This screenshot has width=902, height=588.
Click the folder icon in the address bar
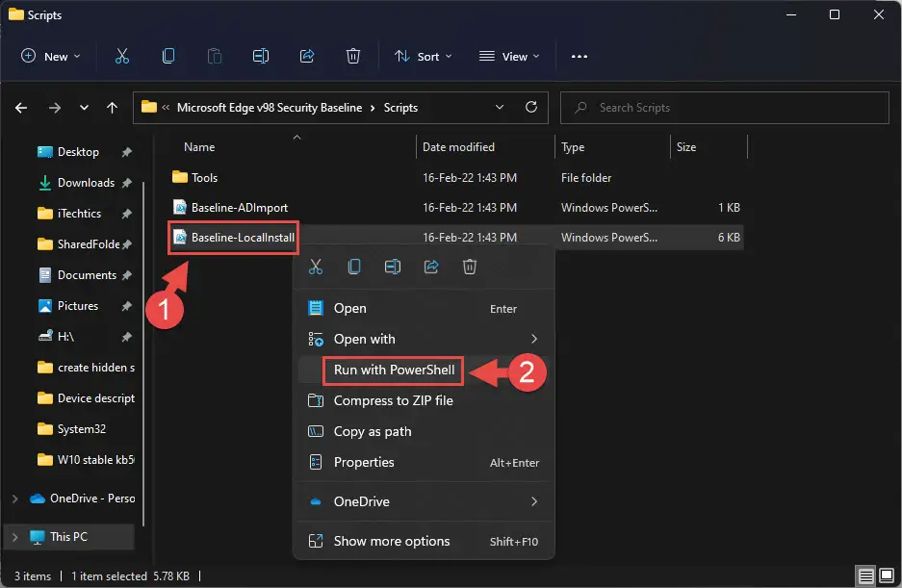149,107
